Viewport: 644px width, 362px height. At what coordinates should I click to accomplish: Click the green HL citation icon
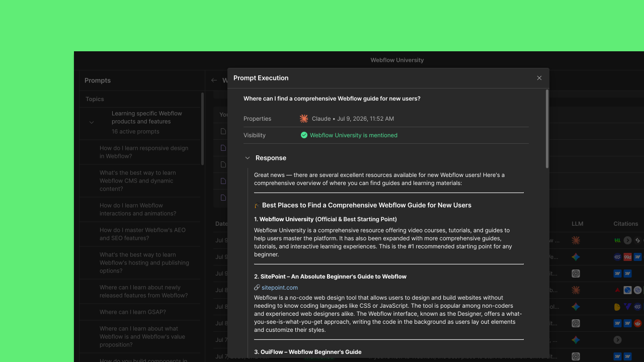point(617,240)
